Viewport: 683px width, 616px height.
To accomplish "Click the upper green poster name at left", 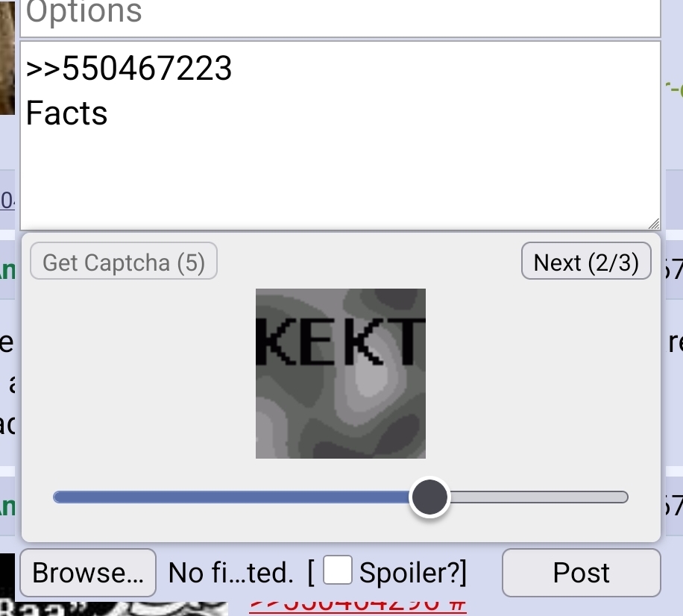I will (x=7, y=271).
